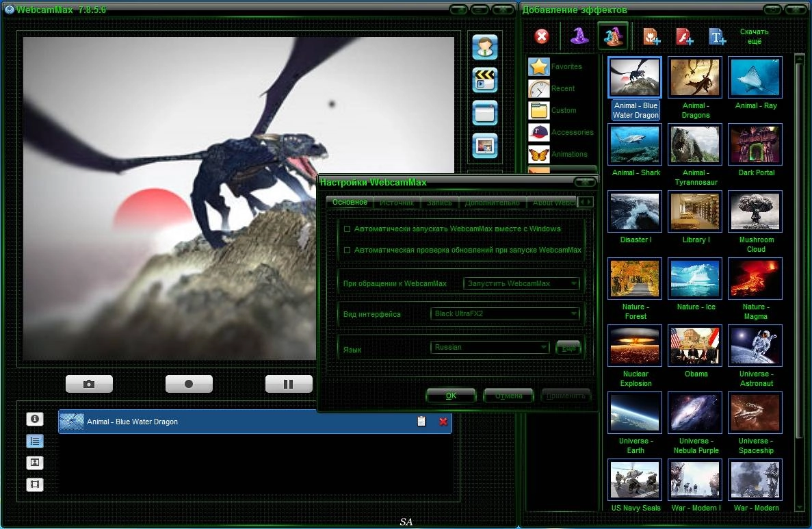The image size is (812, 529).
Task: Click the add picture effect icon
Action: point(651,37)
